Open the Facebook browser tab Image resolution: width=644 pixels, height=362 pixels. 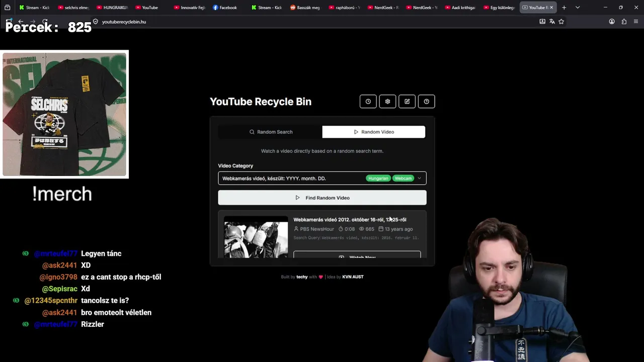[x=228, y=8]
